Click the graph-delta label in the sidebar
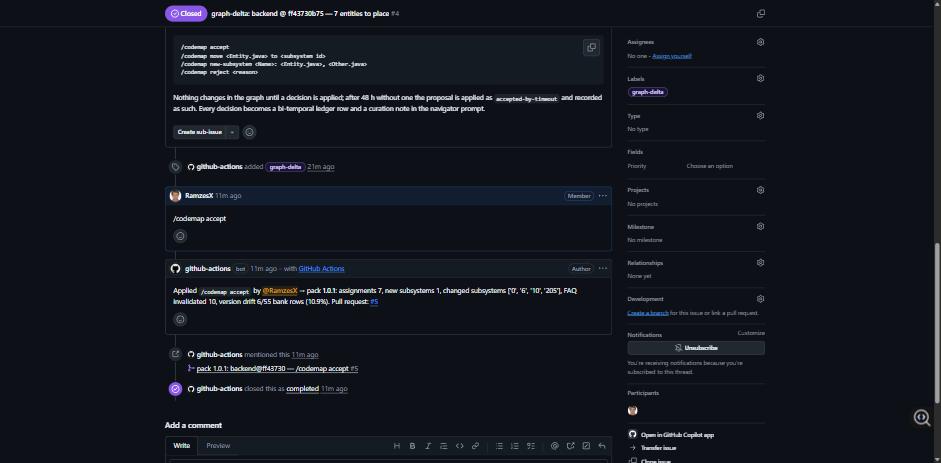Screen dimensions: 941x463 click(x=648, y=92)
